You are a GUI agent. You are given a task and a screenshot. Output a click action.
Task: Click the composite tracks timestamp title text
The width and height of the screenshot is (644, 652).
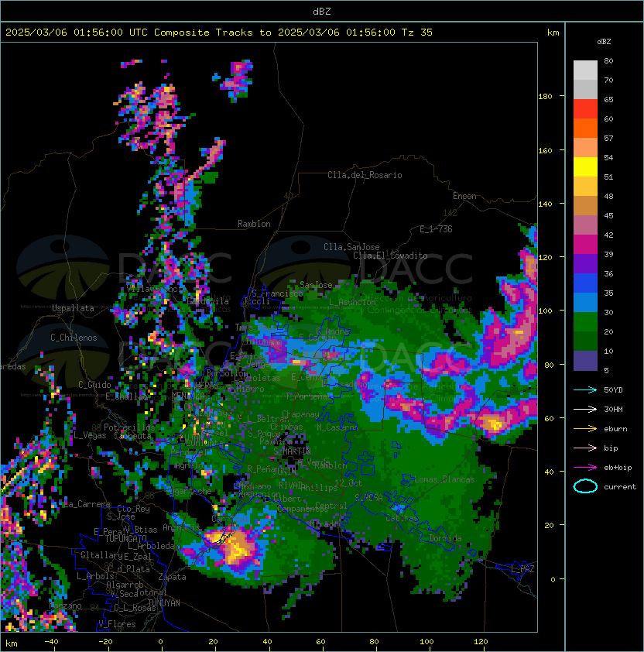(x=219, y=33)
